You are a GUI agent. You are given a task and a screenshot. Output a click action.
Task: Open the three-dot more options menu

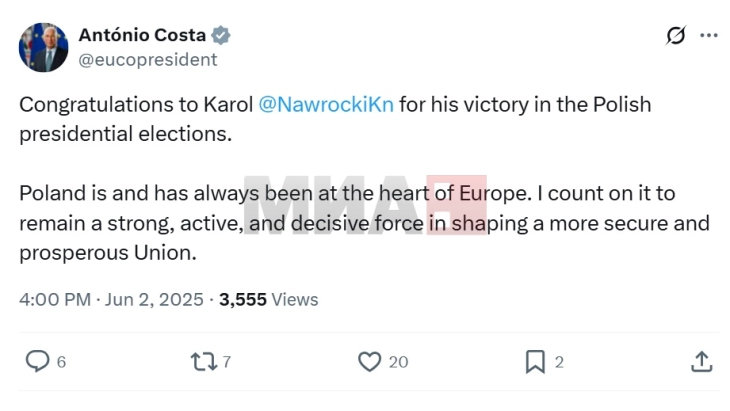(x=709, y=35)
